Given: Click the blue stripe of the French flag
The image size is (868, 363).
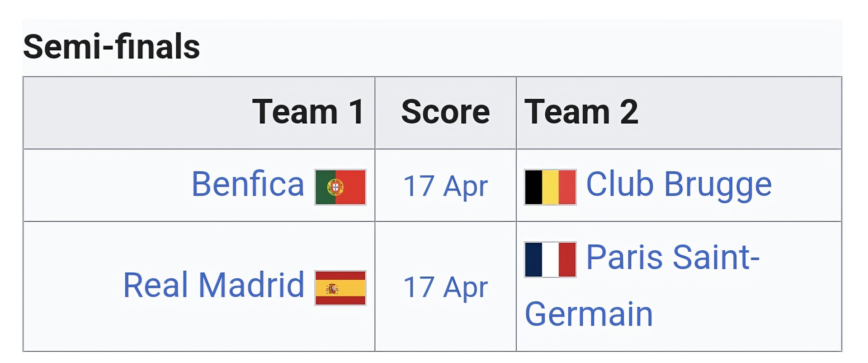Looking at the screenshot, I should coord(534,259).
